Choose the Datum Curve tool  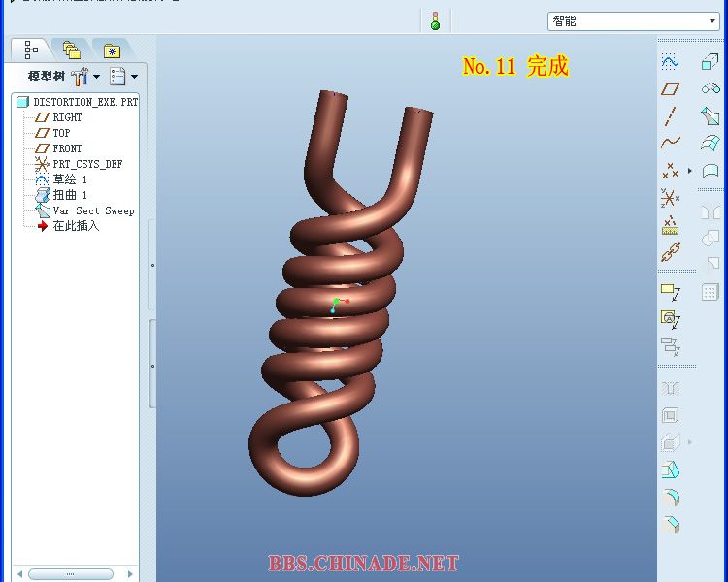[670, 143]
